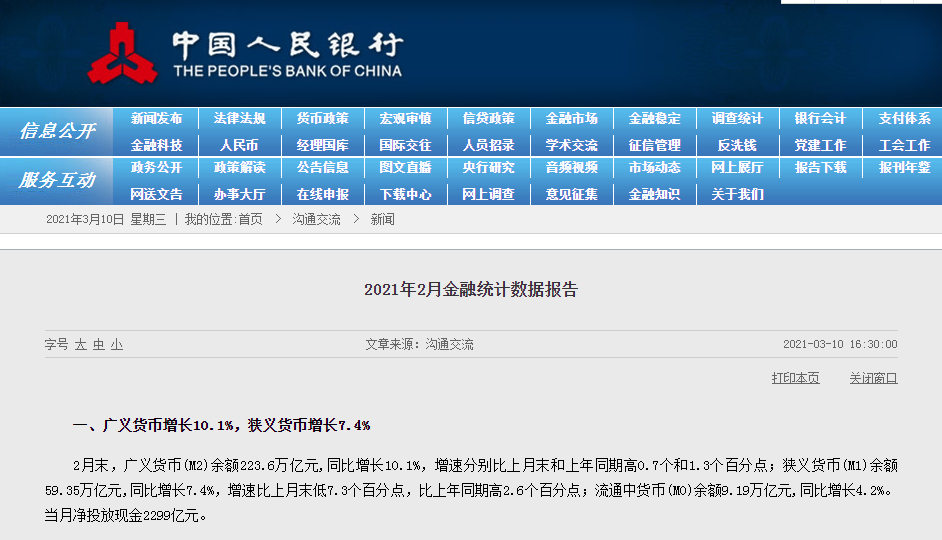Click 关闭窗口 to close window
Image resolution: width=942 pixels, height=540 pixels.
874,378
